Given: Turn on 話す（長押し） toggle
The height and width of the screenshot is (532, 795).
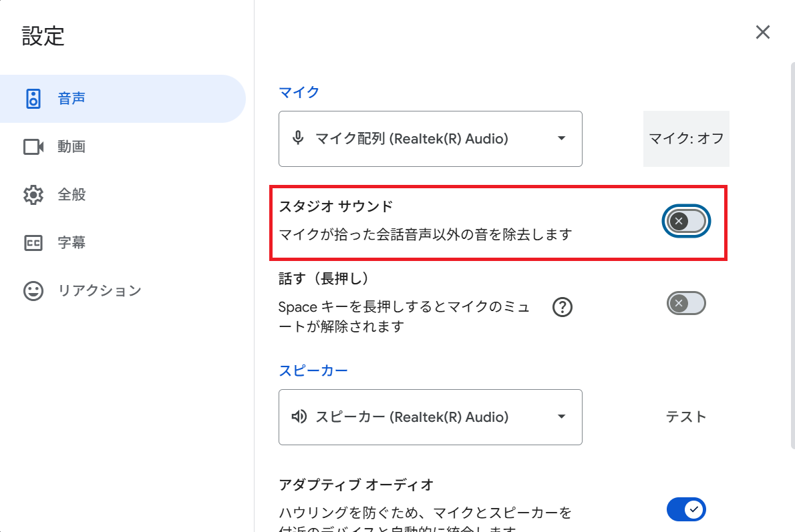Looking at the screenshot, I should click(x=686, y=304).
